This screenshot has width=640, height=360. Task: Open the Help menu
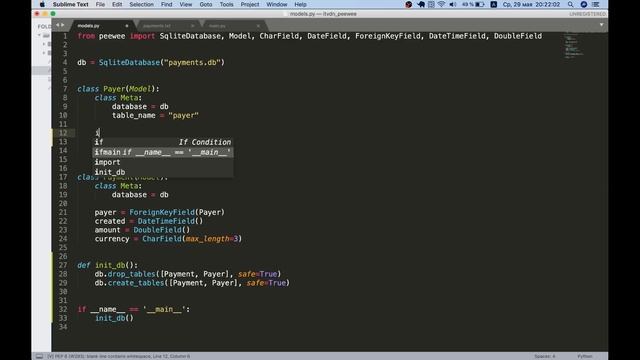pyautogui.click(x=300, y=4)
